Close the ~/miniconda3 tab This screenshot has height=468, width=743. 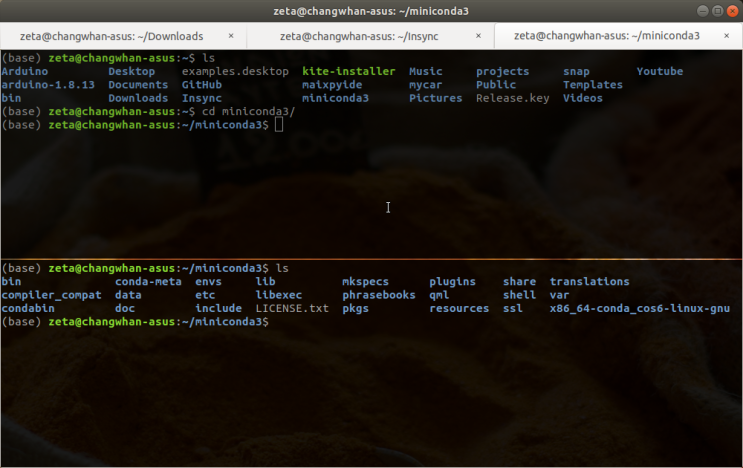pos(729,35)
